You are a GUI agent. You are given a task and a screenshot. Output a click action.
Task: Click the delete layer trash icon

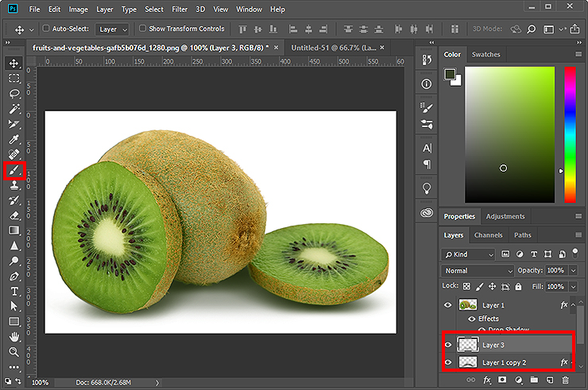point(566,380)
